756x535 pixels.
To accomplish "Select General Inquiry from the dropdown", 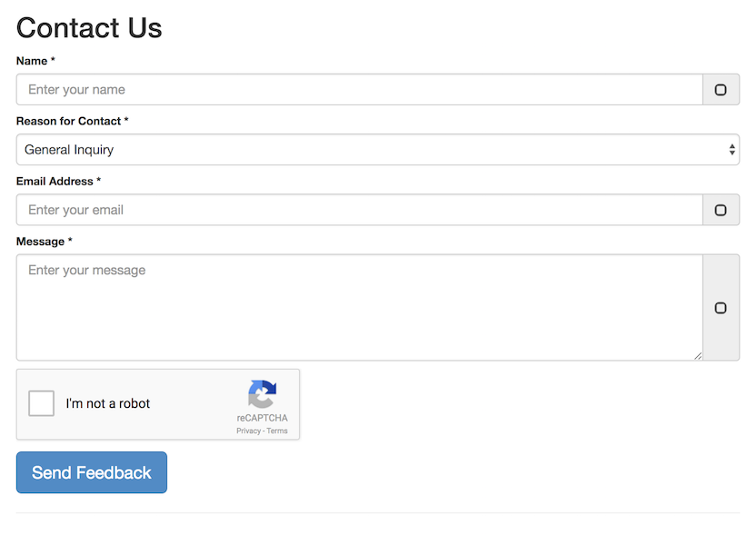I will click(x=377, y=148).
